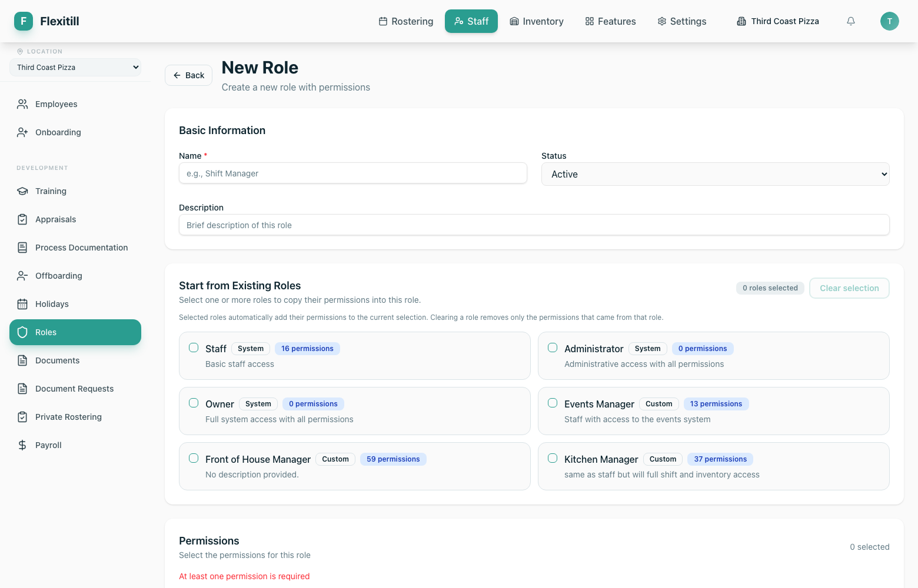The height and width of the screenshot is (588, 918).
Task: Click the Holidays calendar icon
Action: (22, 304)
